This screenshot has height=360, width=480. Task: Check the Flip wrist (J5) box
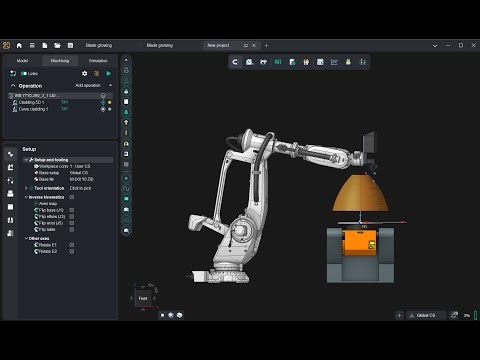pos(72,223)
